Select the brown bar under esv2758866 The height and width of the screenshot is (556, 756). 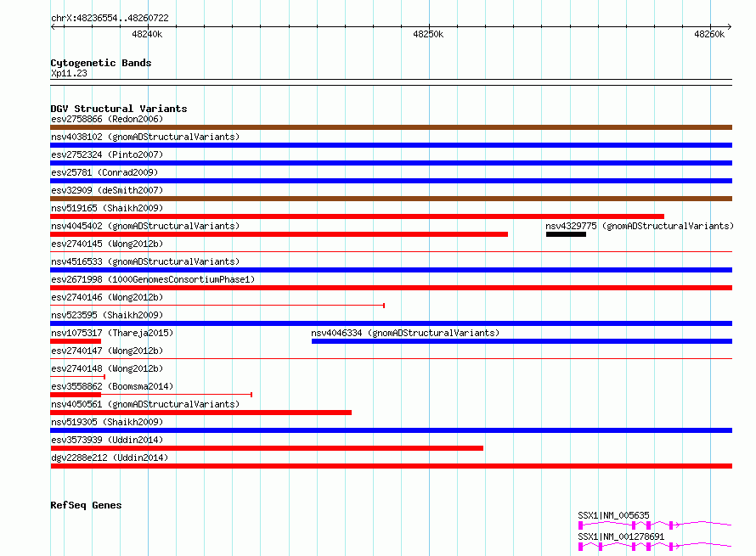click(391, 127)
